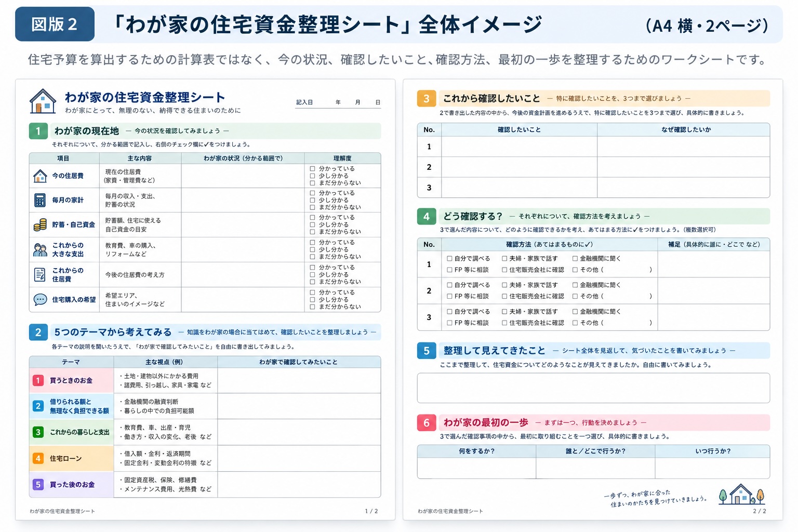Check 少し分かる for これからの住居費
This screenshot has height=532, width=798.
313,274
